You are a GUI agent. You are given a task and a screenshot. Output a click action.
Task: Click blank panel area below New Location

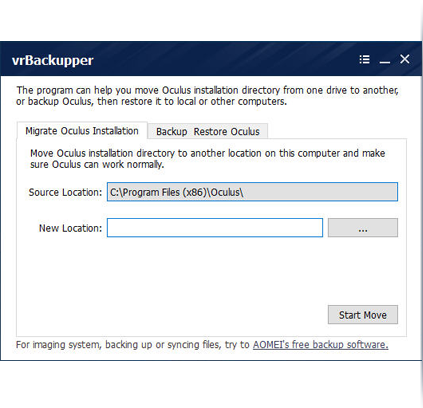point(167,277)
